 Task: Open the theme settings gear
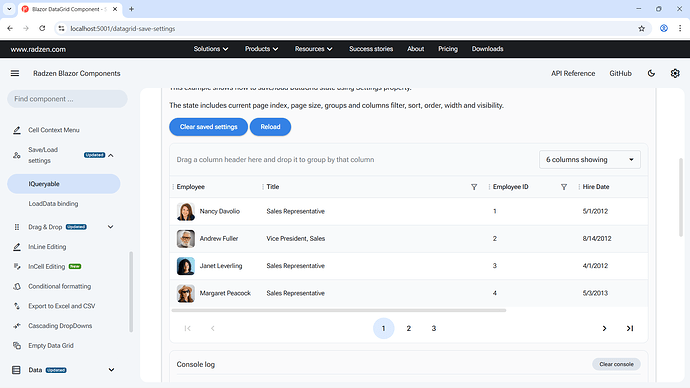tap(675, 73)
